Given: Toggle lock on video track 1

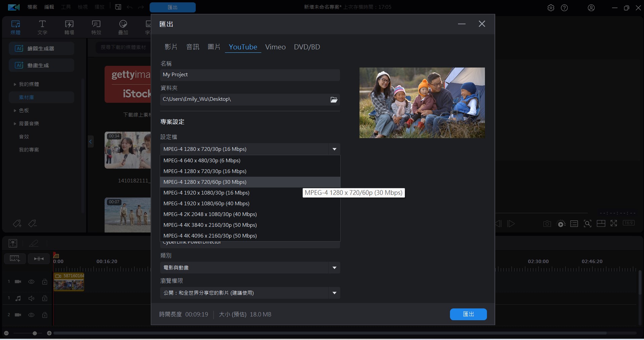Looking at the screenshot, I should [x=45, y=282].
